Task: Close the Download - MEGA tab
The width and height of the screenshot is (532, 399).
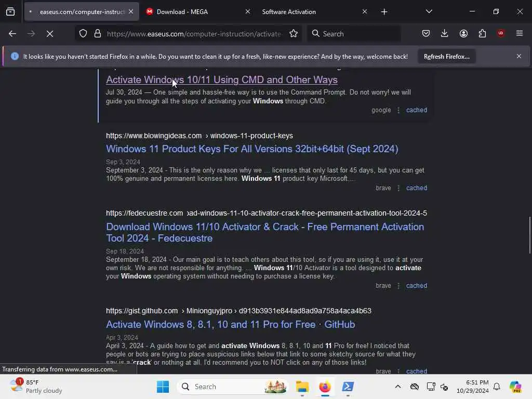Action: [248, 11]
